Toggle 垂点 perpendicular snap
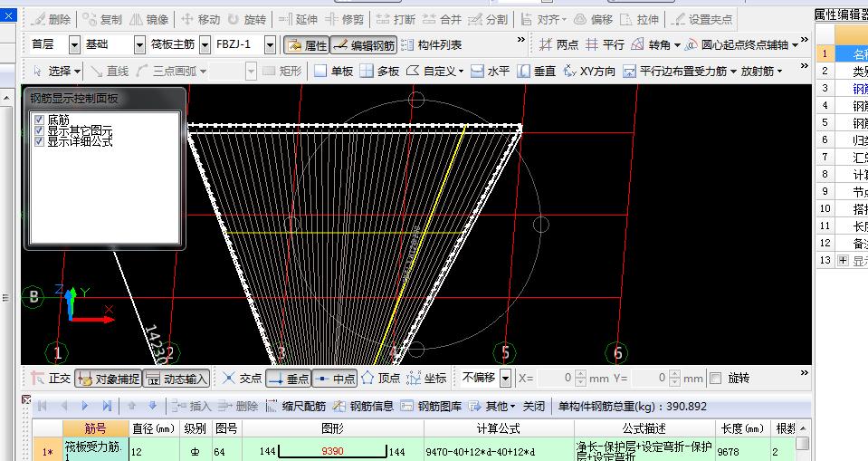The width and height of the screenshot is (868, 461). [289, 379]
